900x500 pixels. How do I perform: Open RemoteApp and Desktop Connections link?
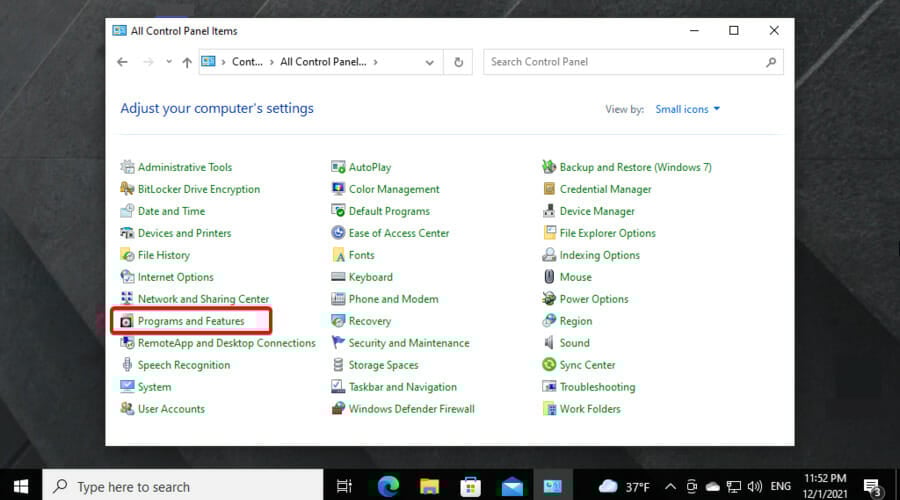pyautogui.click(x=227, y=343)
